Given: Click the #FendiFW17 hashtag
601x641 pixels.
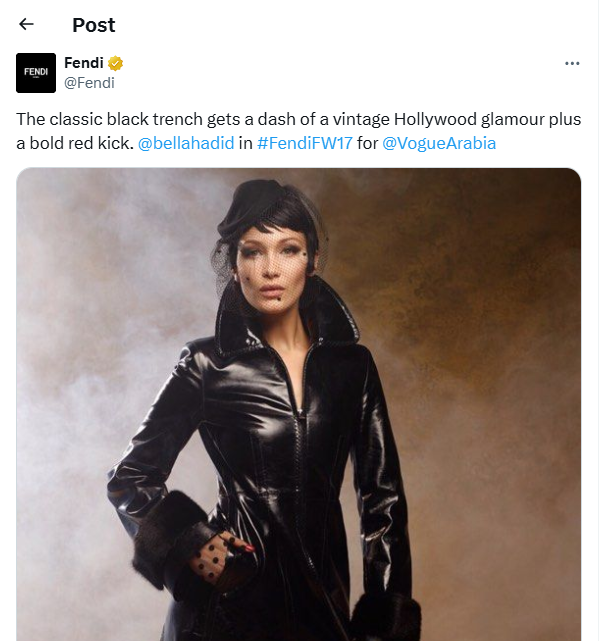Looking at the screenshot, I should click(x=304, y=143).
